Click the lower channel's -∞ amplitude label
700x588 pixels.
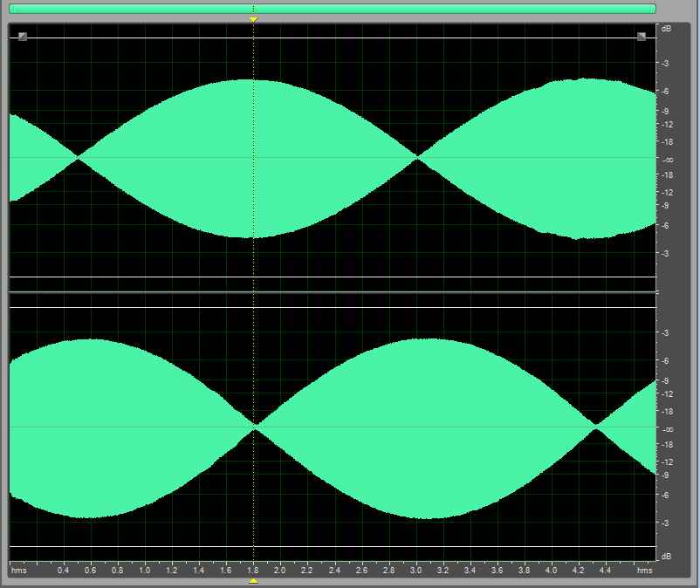tap(668, 429)
